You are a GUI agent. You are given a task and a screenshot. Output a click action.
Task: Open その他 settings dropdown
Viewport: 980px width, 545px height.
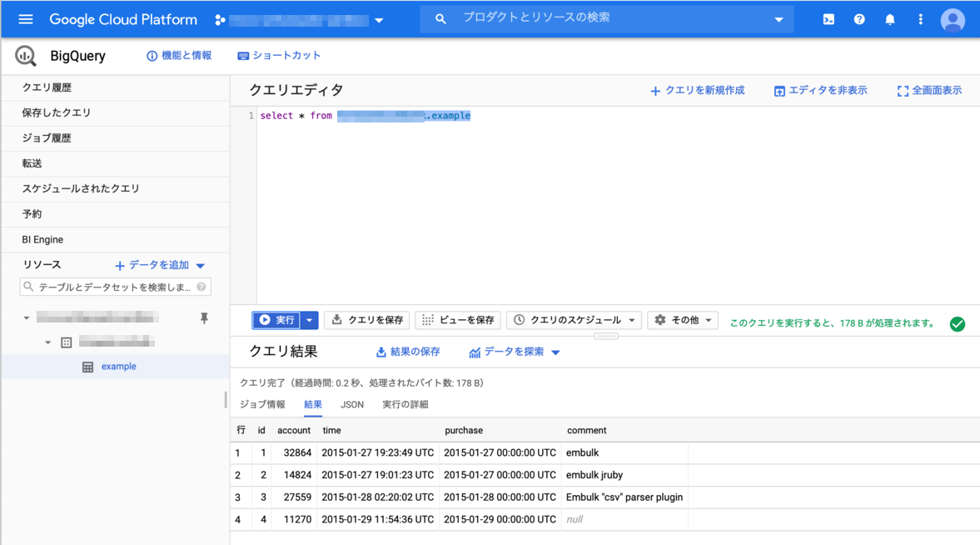[683, 320]
